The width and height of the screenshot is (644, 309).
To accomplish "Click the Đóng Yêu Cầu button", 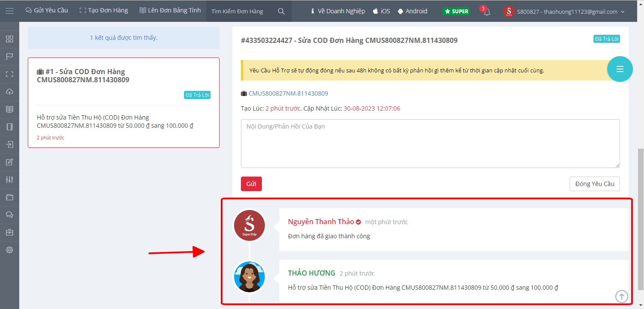I will point(595,184).
